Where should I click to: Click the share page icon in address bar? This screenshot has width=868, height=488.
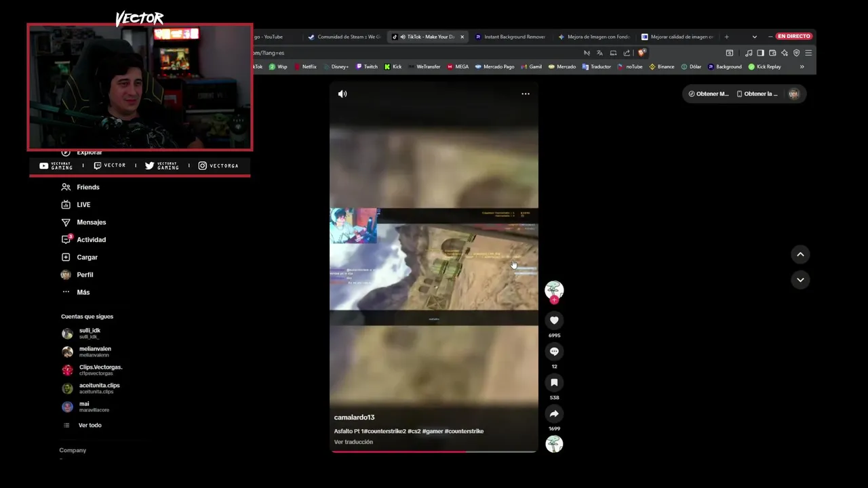pos(627,53)
